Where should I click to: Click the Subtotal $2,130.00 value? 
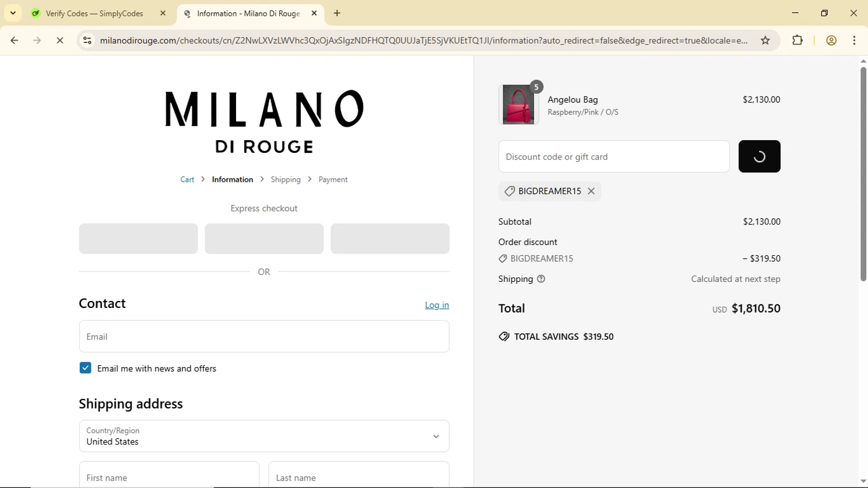coord(762,222)
